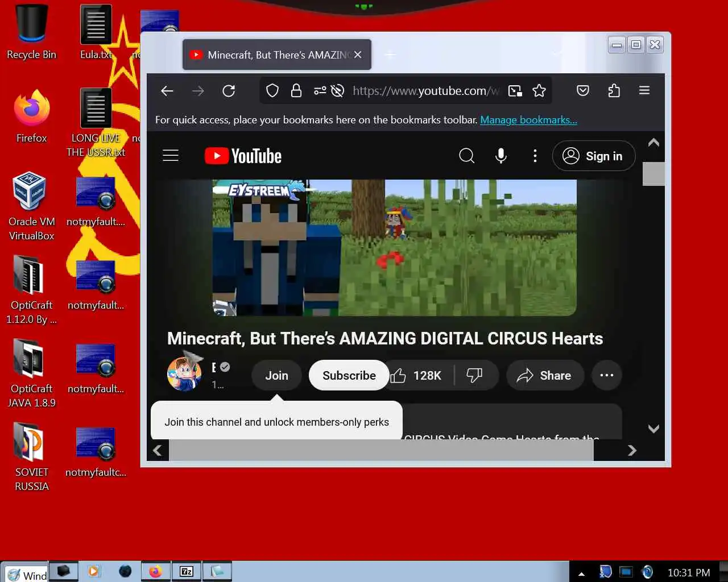This screenshot has width=728, height=582.
Task: Click the Share button
Action: coord(545,375)
